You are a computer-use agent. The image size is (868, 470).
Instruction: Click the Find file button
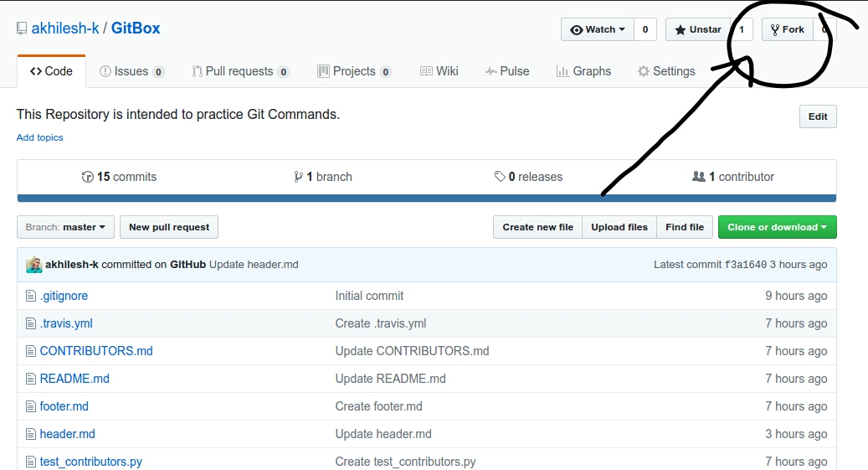point(685,227)
